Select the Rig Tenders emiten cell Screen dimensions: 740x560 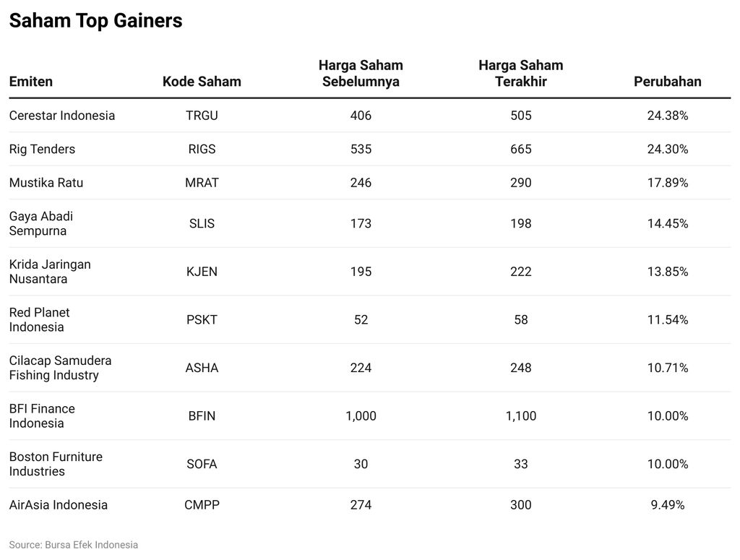click(42, 150)
